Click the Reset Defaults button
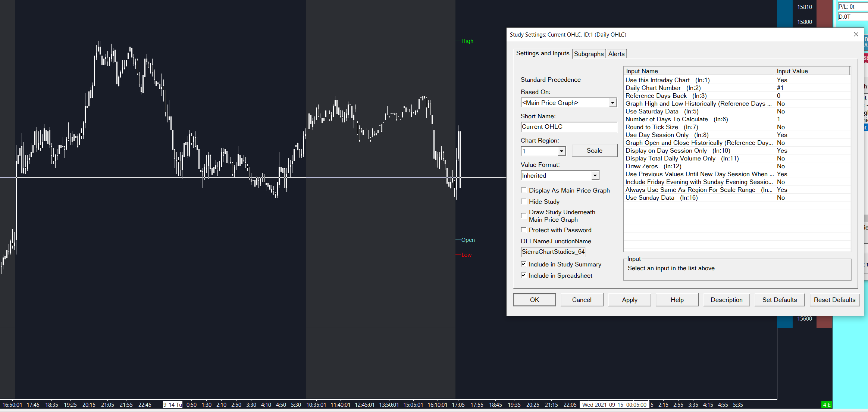This screenshot has width=868, height=412. (834, 300)
